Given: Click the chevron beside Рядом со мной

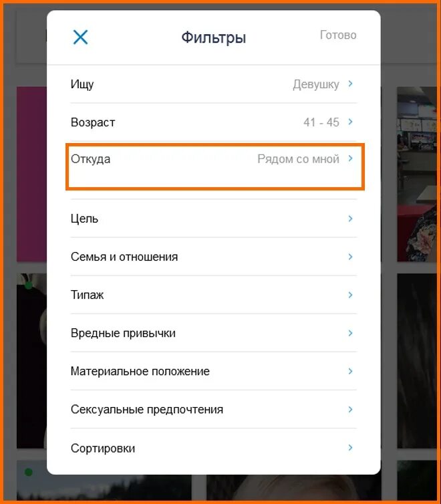Looking at the screenshot, I should click(x=350, y=158).
